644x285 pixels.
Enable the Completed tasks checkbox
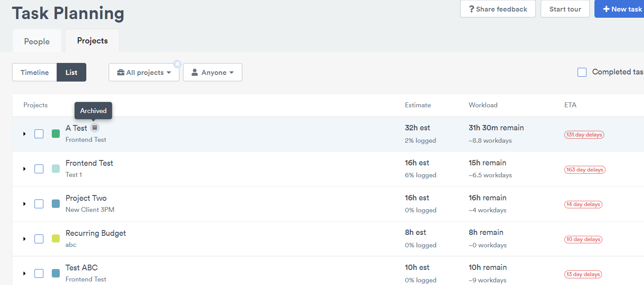[x=582, y=72]
